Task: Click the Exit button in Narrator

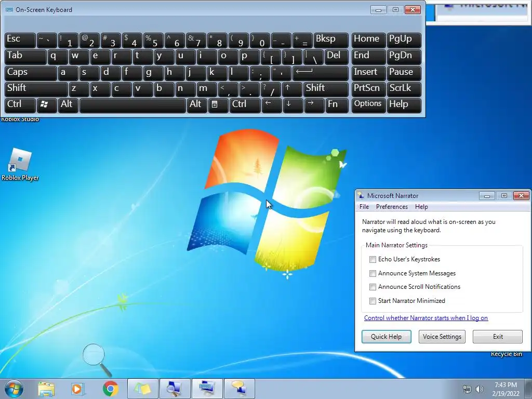Action: coord(497,337)
